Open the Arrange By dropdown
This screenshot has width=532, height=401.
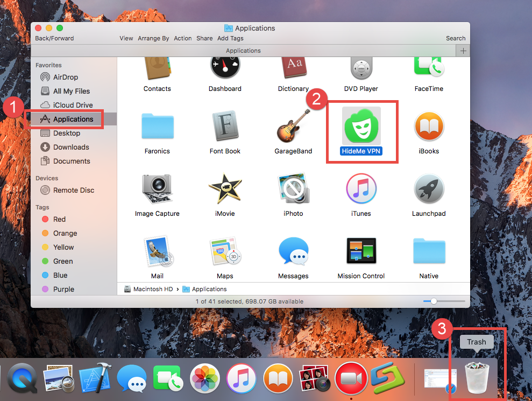pos(153,38)
